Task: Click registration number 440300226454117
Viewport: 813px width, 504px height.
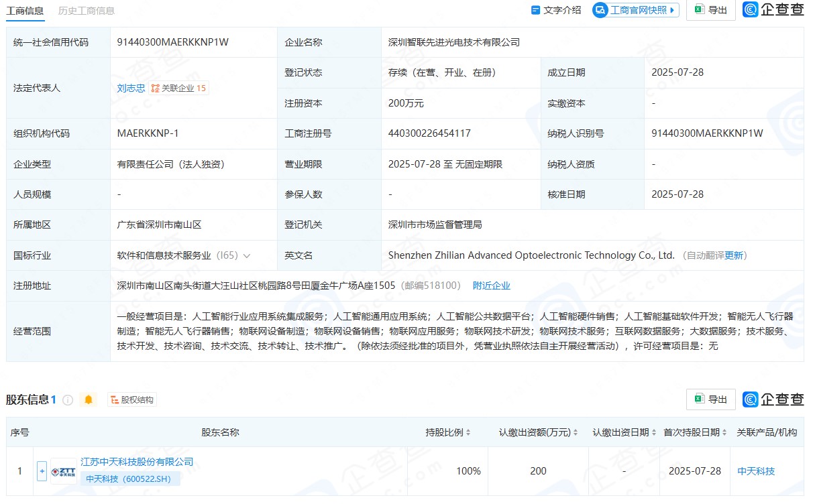Action: pos(429,133)
